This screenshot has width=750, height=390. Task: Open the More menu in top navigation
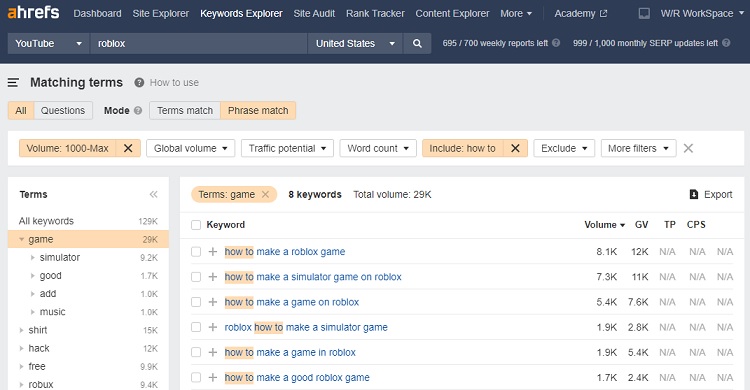(516, 13)
